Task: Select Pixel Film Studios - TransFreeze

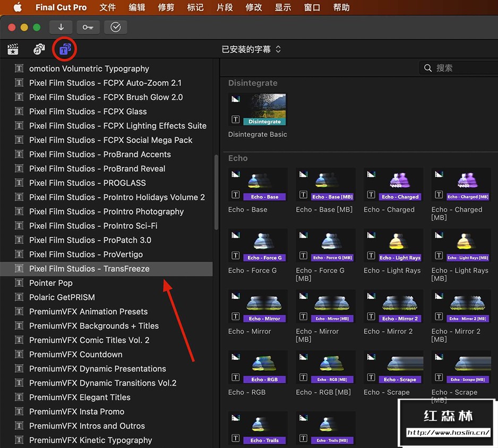Action: pos(106,269)
